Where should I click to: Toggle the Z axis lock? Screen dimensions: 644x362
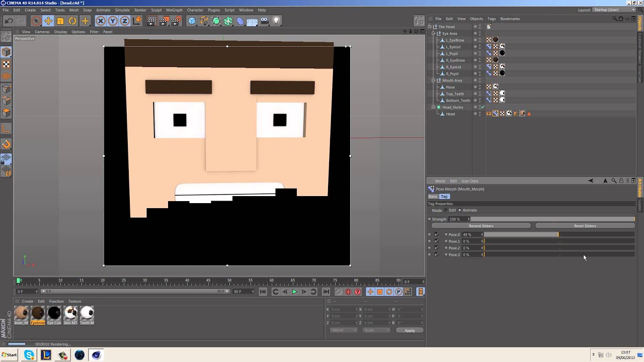point(125,21)
